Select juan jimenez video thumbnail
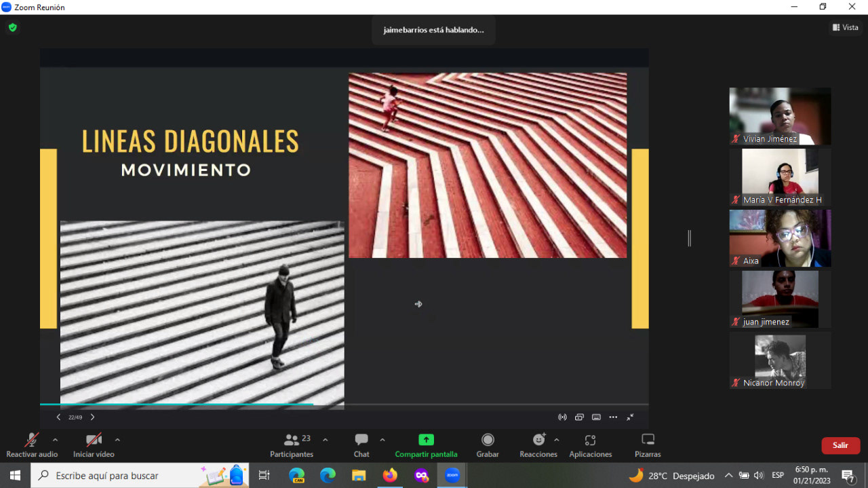The height and width of the screenshot is (488, 868). tap(780, 299)
